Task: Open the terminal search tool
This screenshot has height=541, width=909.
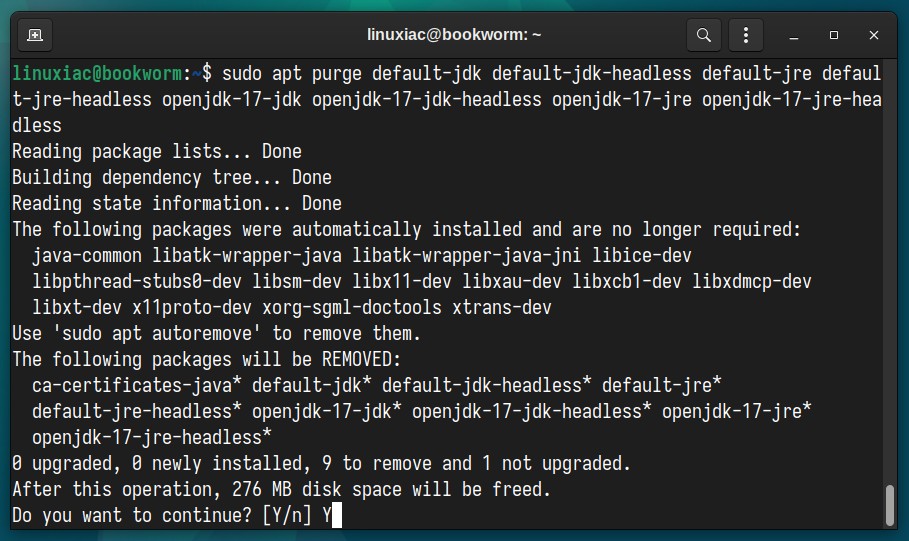Action: point(704,35)
